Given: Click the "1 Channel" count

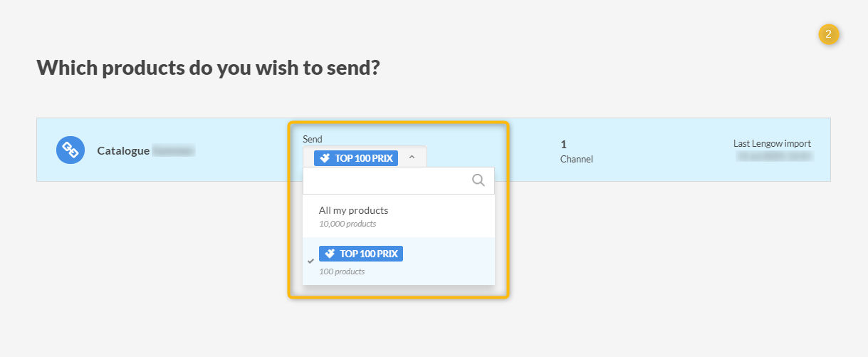Looking at the screenshot, I should point(576,151).
